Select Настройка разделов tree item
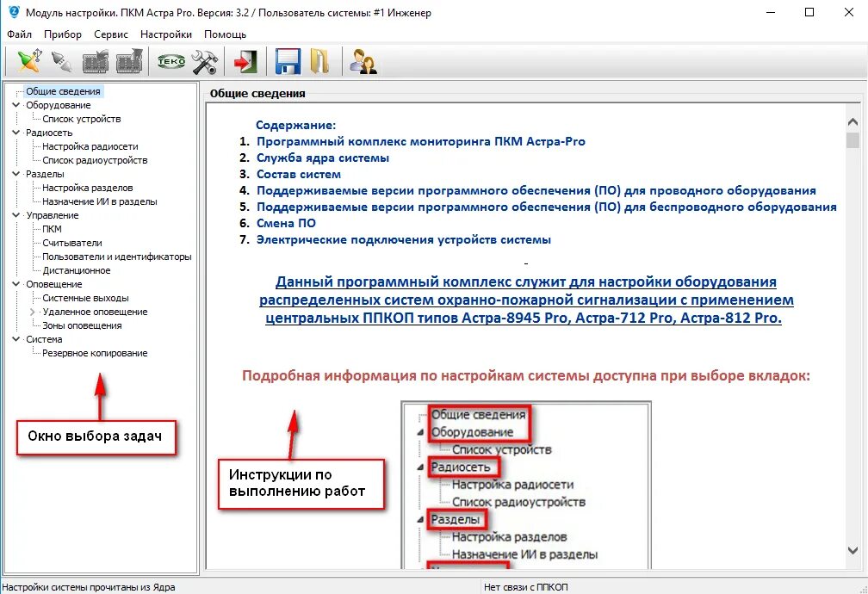The width and height of the screenshot is (868, 594). [88, 188]
